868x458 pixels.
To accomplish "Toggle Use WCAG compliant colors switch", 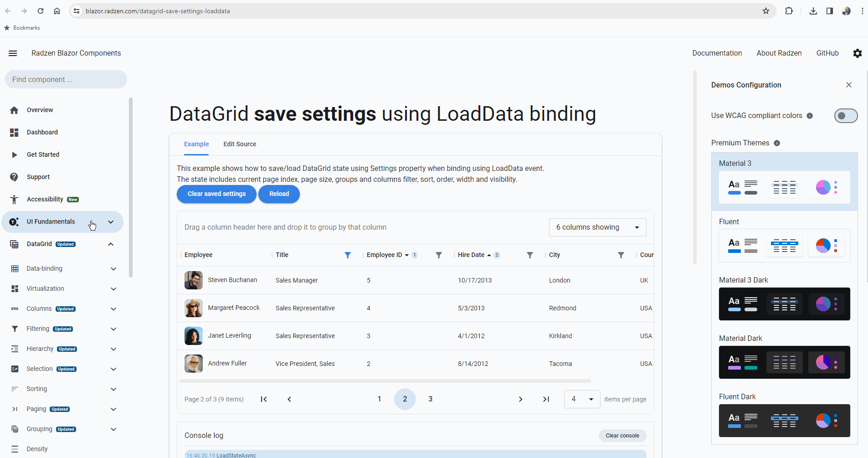I will [x=846, y=116].
